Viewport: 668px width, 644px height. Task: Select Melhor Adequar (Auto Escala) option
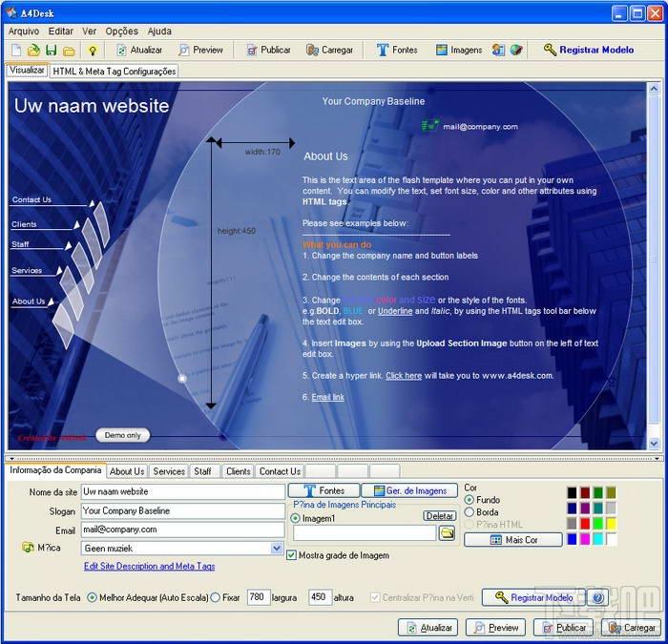tap(92, 597)
